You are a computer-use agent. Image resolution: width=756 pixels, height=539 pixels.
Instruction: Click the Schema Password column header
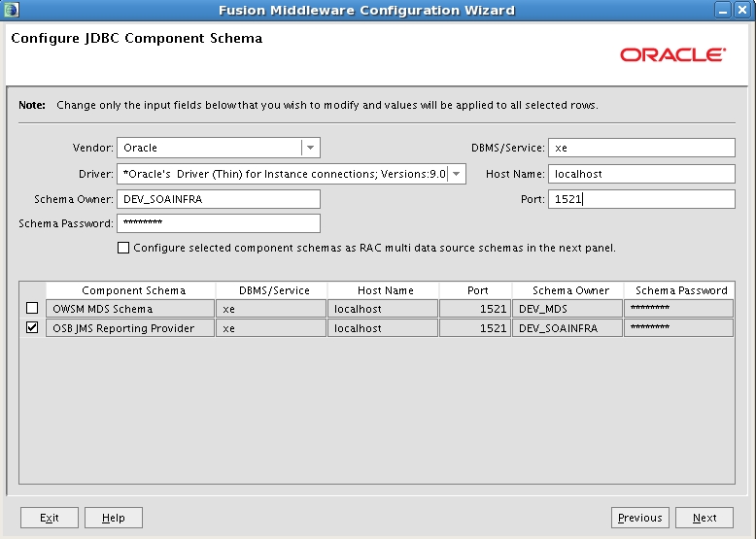(x=679, y=290)
